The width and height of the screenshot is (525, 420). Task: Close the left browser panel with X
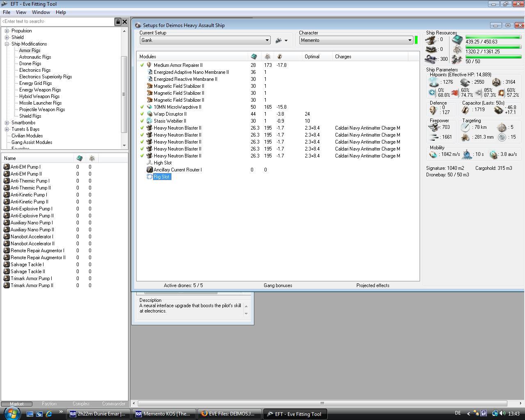click(125, 22)
